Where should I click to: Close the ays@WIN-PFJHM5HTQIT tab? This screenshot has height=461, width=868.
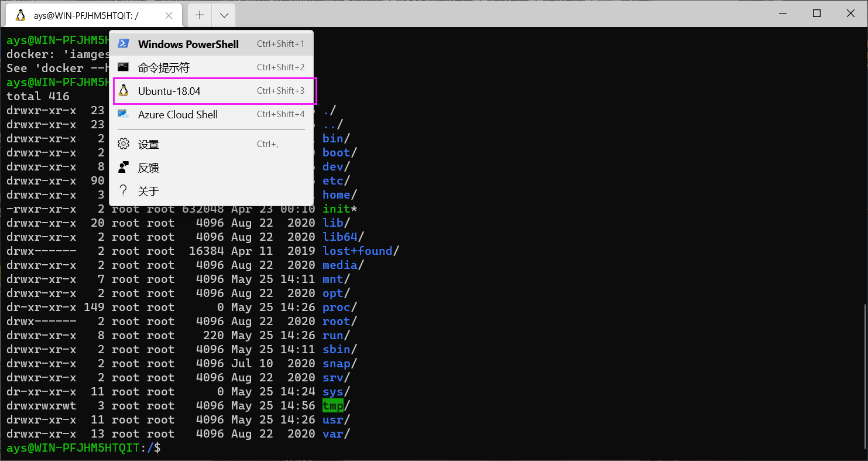(x=169, y=16)
